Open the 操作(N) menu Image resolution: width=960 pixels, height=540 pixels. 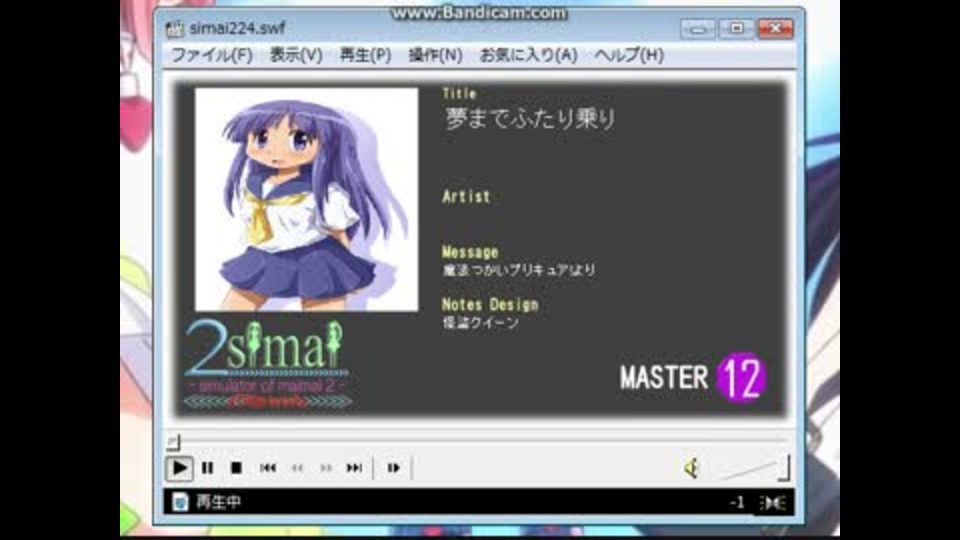click(435, 55)
